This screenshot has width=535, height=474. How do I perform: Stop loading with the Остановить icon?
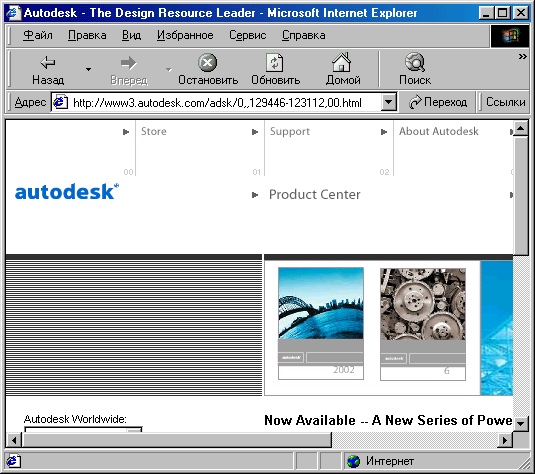207,62
